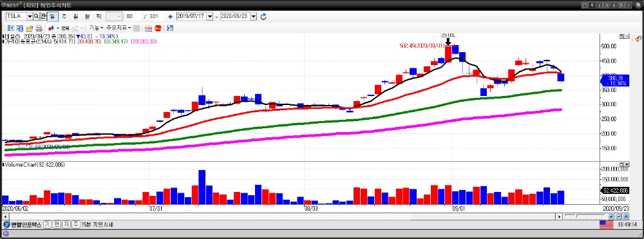
Task: Open the start date 2019/07/17 dropdown
Action: coord(210,16)
